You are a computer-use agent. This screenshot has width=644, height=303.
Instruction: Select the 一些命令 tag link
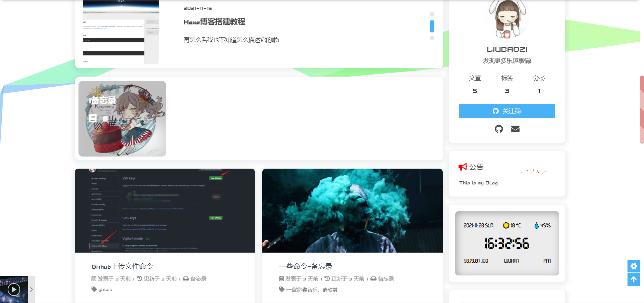click(294, 290)
